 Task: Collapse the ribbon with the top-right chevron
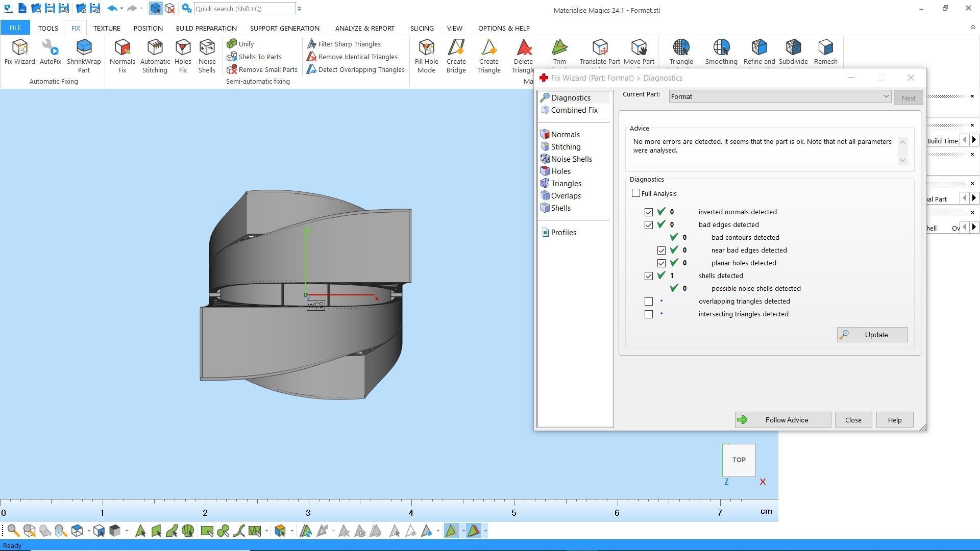click(x=972, y=27)
